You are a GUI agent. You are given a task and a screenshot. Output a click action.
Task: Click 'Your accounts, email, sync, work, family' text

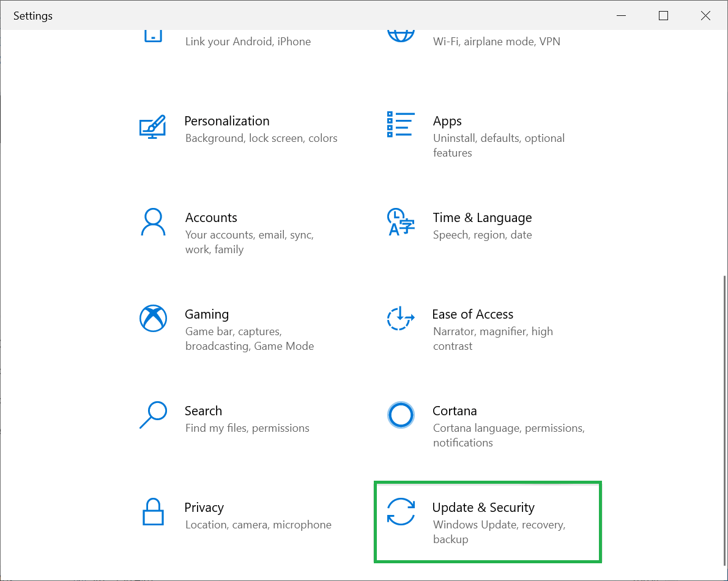tap(250, 242)
